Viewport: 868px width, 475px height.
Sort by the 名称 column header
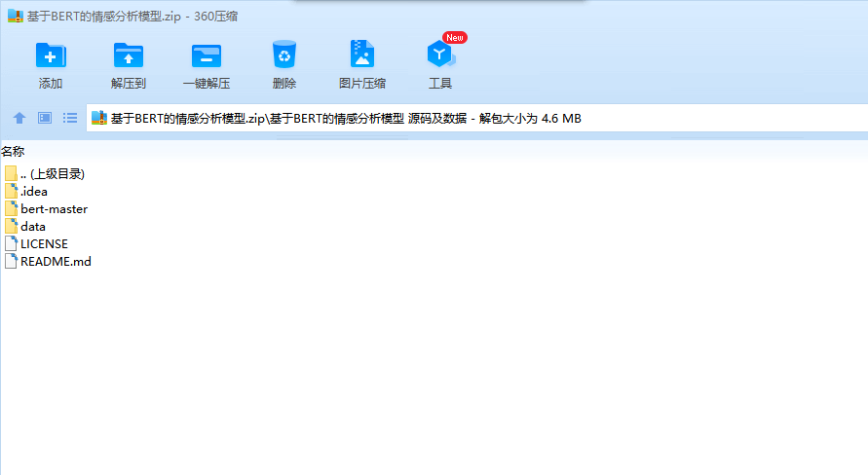tap(13, 151)
